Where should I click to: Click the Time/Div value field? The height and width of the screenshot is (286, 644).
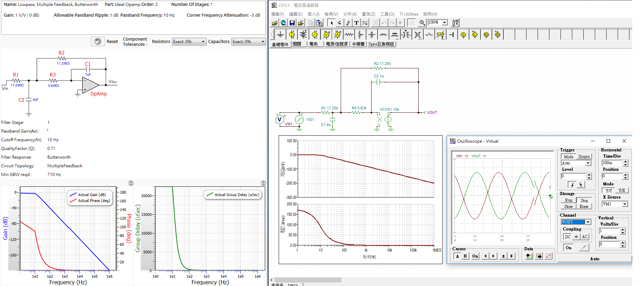tap(612, 163)
